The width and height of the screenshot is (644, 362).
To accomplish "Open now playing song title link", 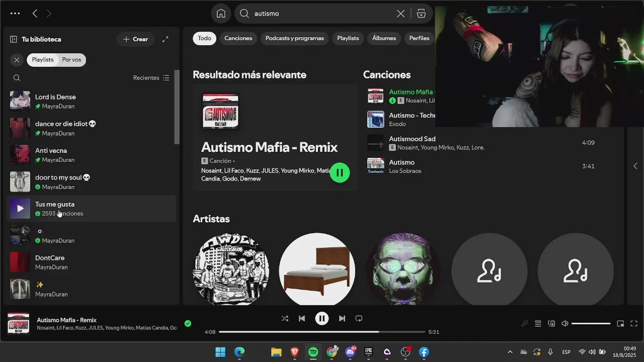I will coord(66,320).
